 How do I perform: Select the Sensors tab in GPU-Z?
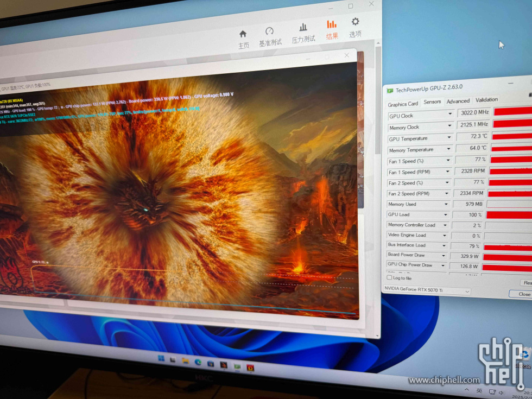click(x=432, y=102)
